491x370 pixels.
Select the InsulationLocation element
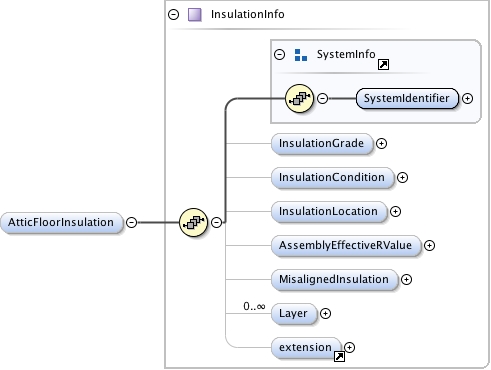pyautogui.click(x=329, y=212)
